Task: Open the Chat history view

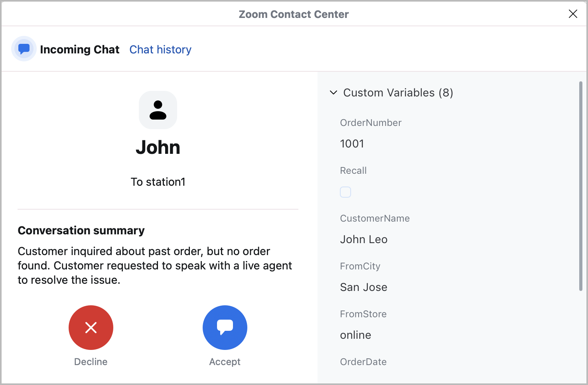Action: click(160, 49)
